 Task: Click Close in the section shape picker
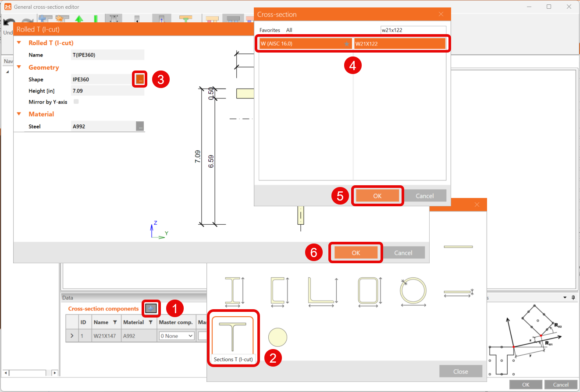(x=461, y=371)
